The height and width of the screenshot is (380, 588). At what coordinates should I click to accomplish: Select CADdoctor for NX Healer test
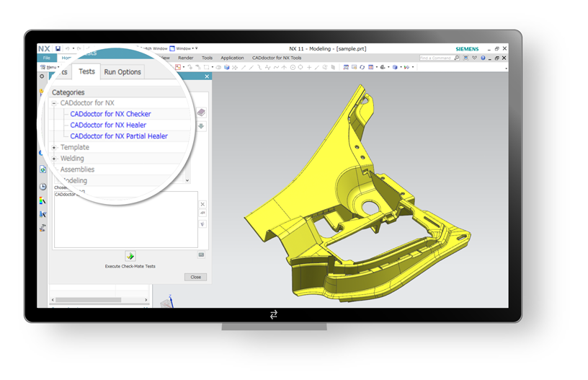coord(108,125)
